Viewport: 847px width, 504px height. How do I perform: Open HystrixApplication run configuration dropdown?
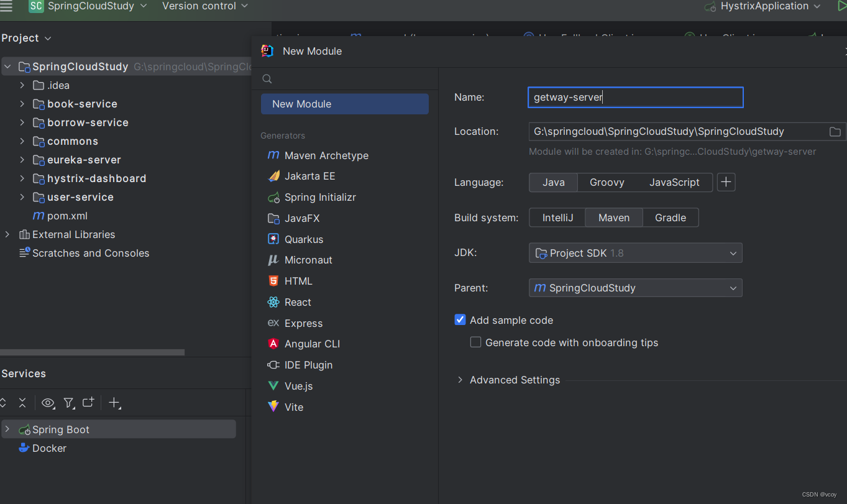coord(762,6)
